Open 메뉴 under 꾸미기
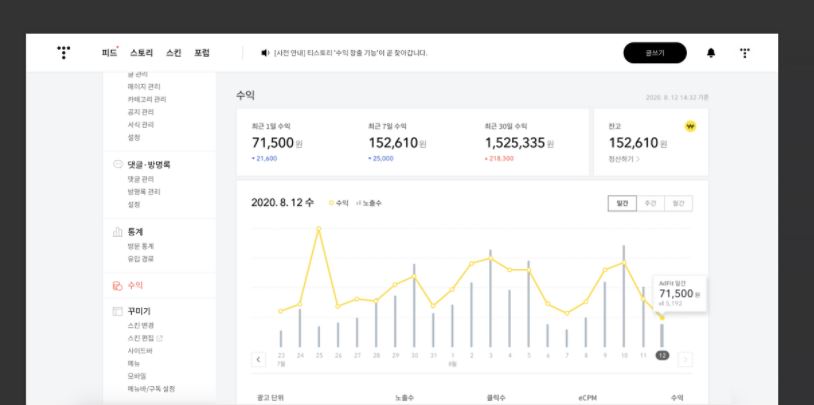 (134, 363)
